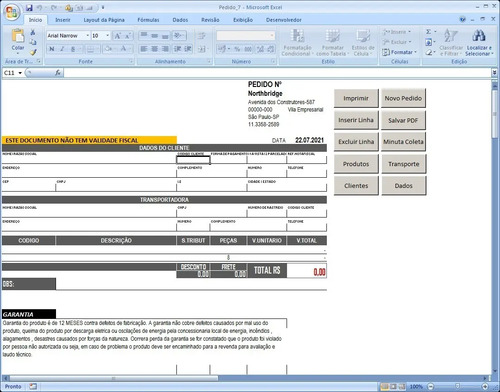Open the Desenvolvedor tab
Screen dimensions: 500x392
pos(284,20)
